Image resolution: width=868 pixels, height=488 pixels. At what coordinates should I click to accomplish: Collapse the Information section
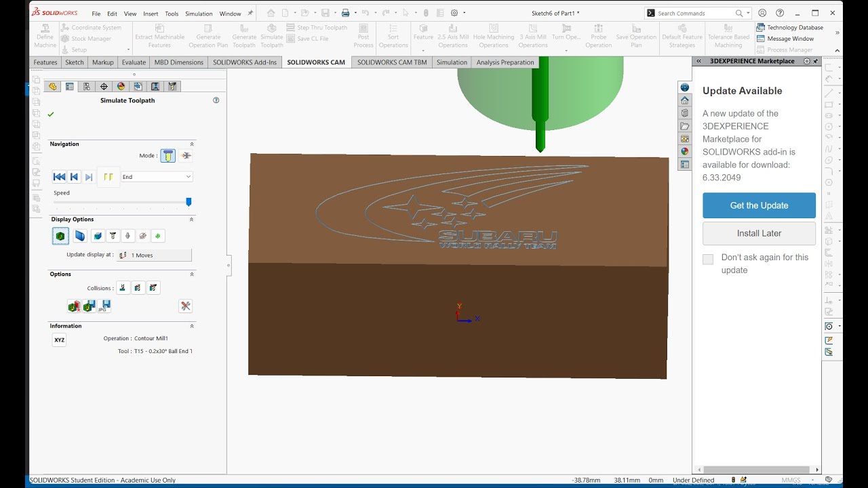pos(191,326)
